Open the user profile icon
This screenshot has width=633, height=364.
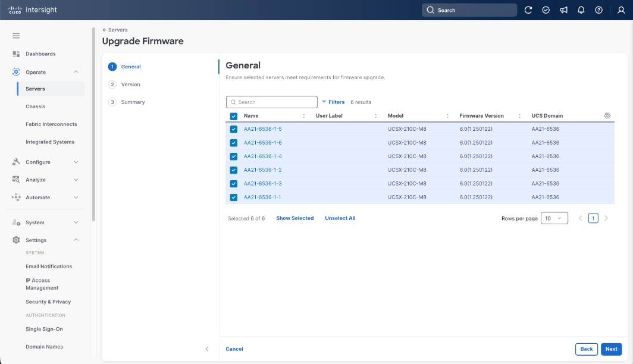[x=621, y=10]
